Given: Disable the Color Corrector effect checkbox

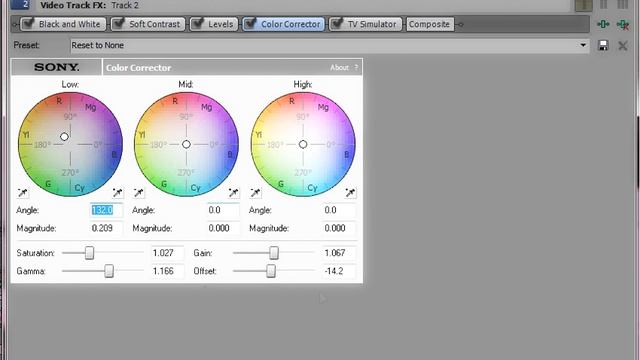Looking at the screenshot, I should (250, 24).
